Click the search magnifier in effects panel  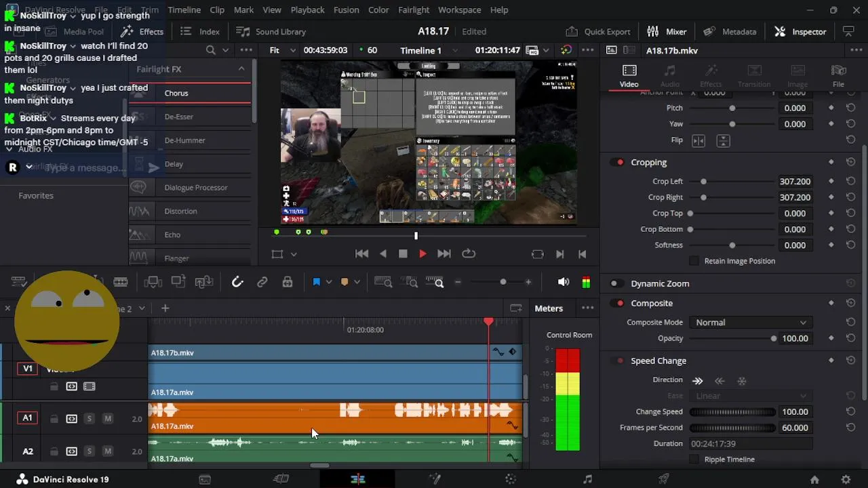pyautogui.click(x=211, y=50)
